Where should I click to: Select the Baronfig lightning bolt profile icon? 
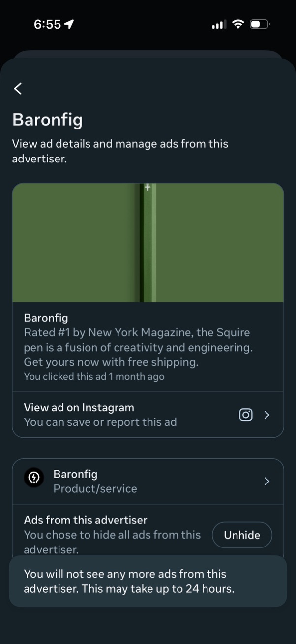point(33,478)
